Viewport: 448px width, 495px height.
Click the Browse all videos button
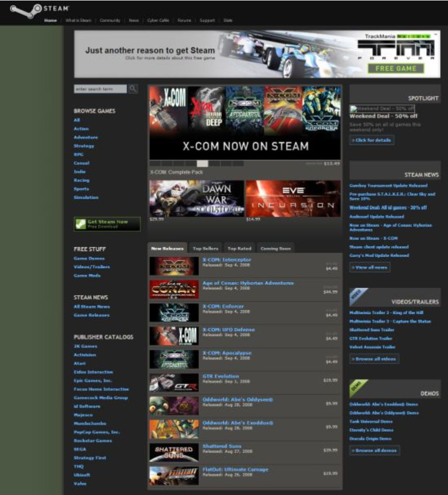374,359
